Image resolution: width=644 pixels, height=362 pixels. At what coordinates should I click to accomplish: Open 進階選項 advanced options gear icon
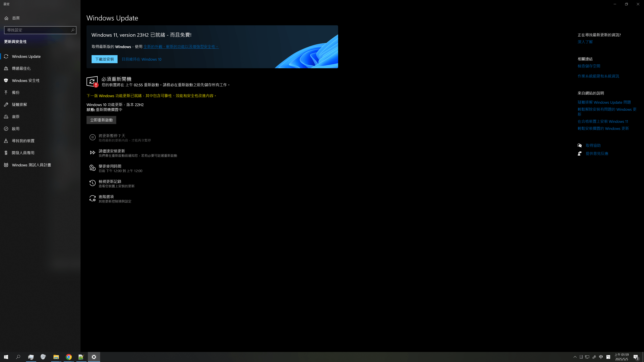tap(93, 198)
